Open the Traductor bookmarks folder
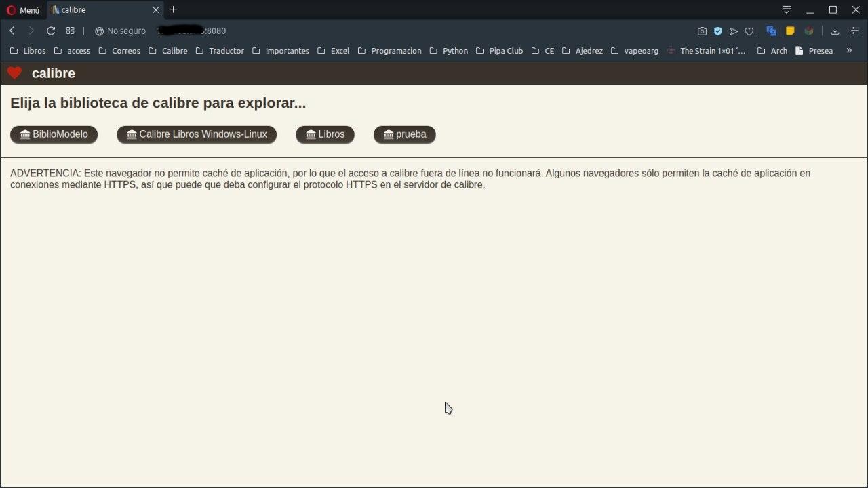Screen dimensions: 868x488 pos(219,51)
